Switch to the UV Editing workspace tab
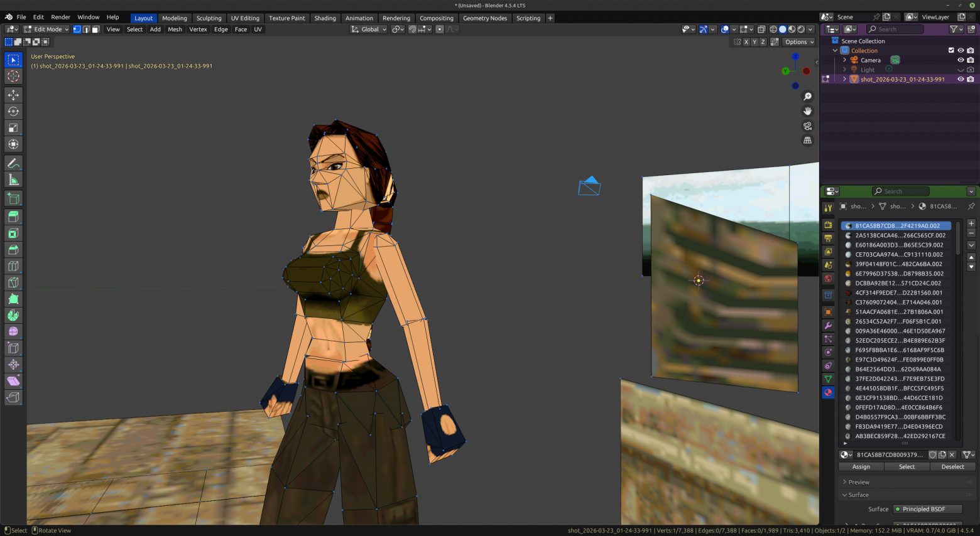980x536 pixels. tap(245, 18)
